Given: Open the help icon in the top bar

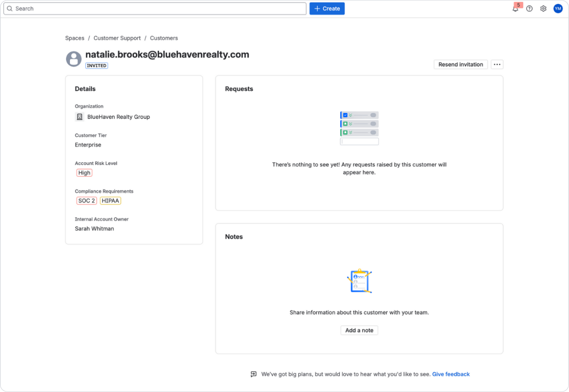Looking at the screenshot, I should click(529, 8).
